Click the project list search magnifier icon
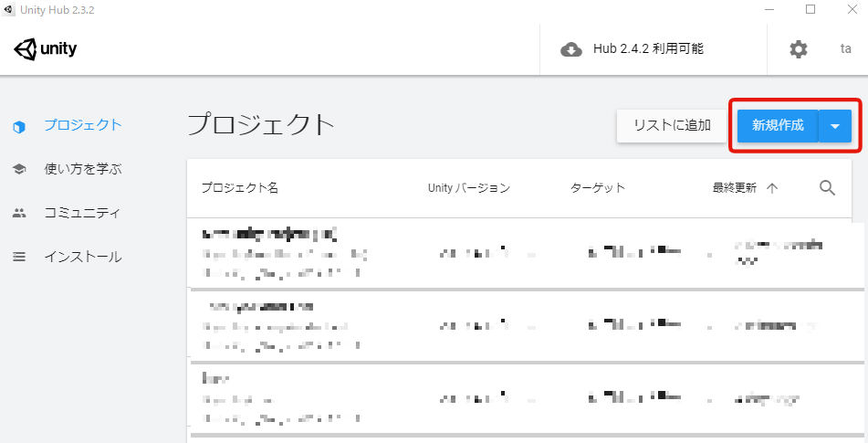The image size is (868, 443). 827,188
